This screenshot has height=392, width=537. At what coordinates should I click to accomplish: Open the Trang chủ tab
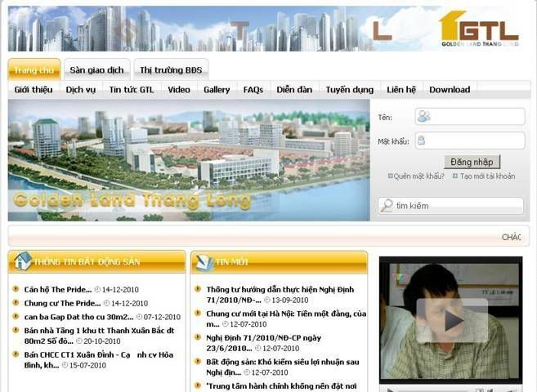pyautogui.click(x=34, y=69)
